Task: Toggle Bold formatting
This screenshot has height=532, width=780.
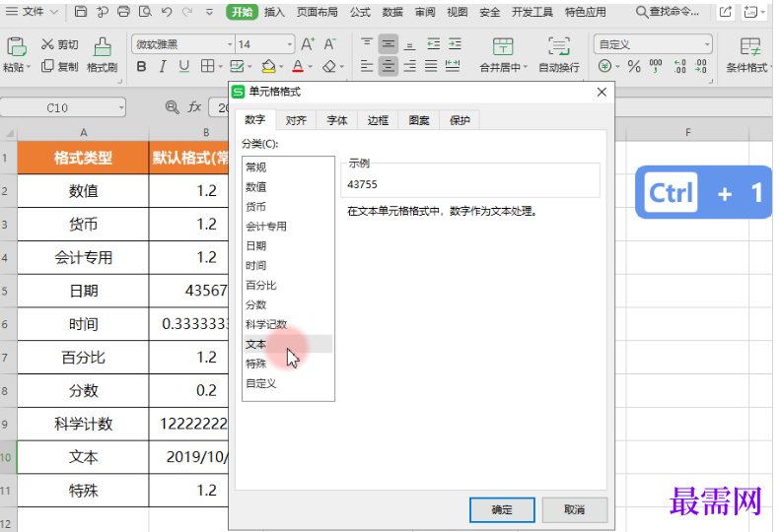Action: pos(141,66)
